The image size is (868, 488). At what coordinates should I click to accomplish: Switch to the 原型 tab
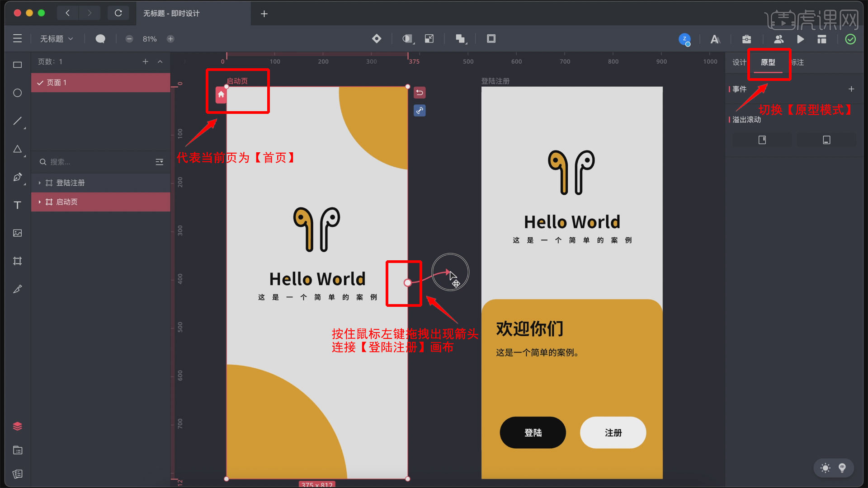point(768,62)
